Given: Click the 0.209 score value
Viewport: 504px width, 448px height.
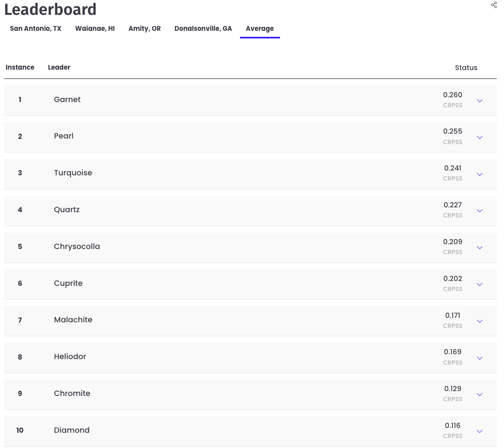Looking at the screenshot, I should 452,242.
